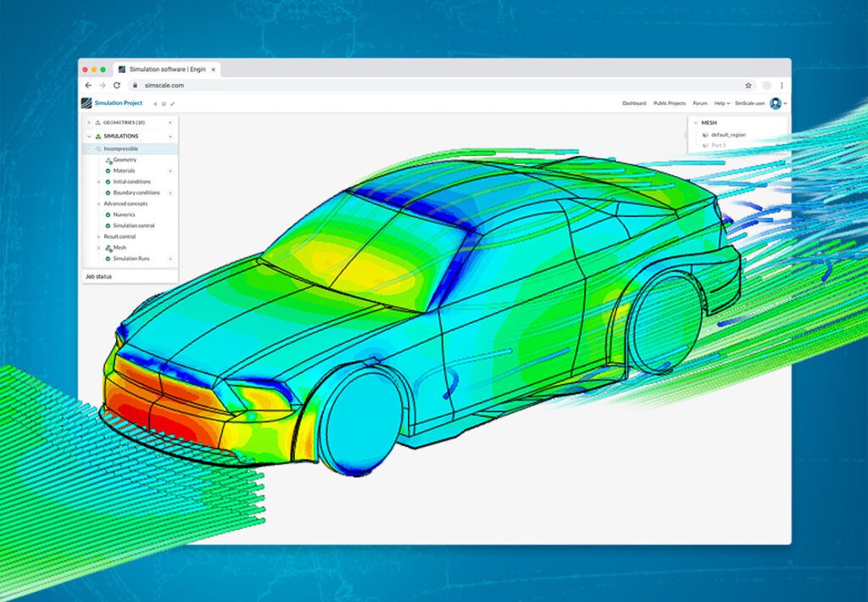
Task: Toggle visibility of default_region mesh
Action: point(705,135)
